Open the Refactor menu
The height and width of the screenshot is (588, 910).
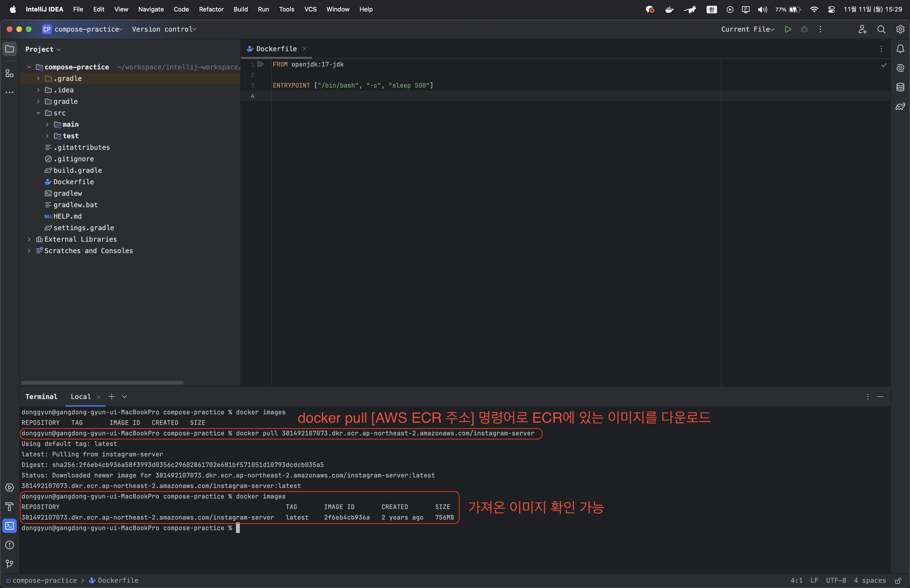[211, 9]
